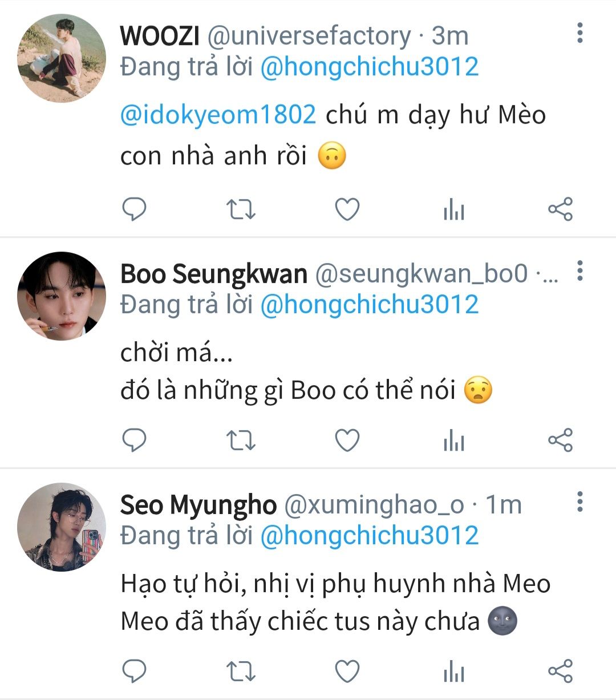
Task: Reply to WOOZI's tweet
Action: 135,209
